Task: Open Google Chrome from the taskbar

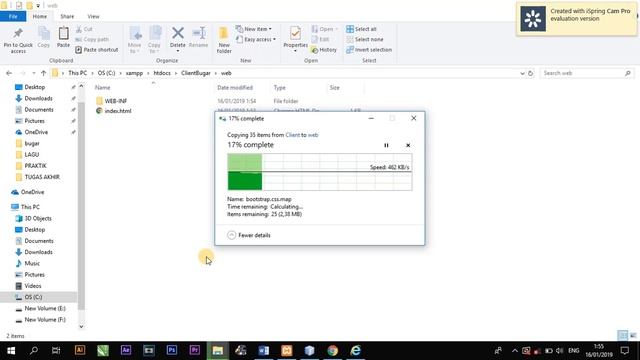Action: (x=332, y=350)
